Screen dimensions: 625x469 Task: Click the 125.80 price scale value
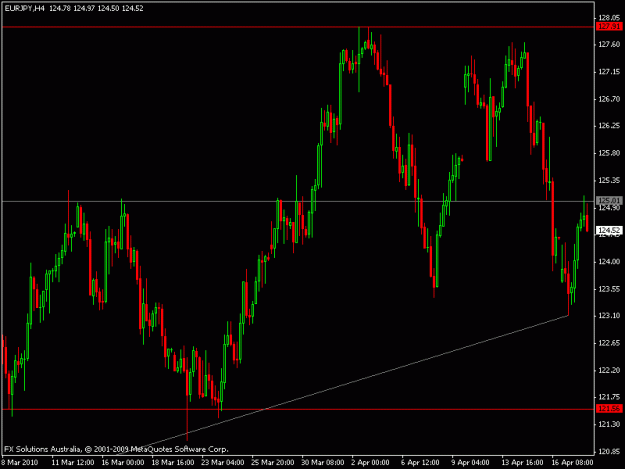pyautogui.click(x=609, y=153)
